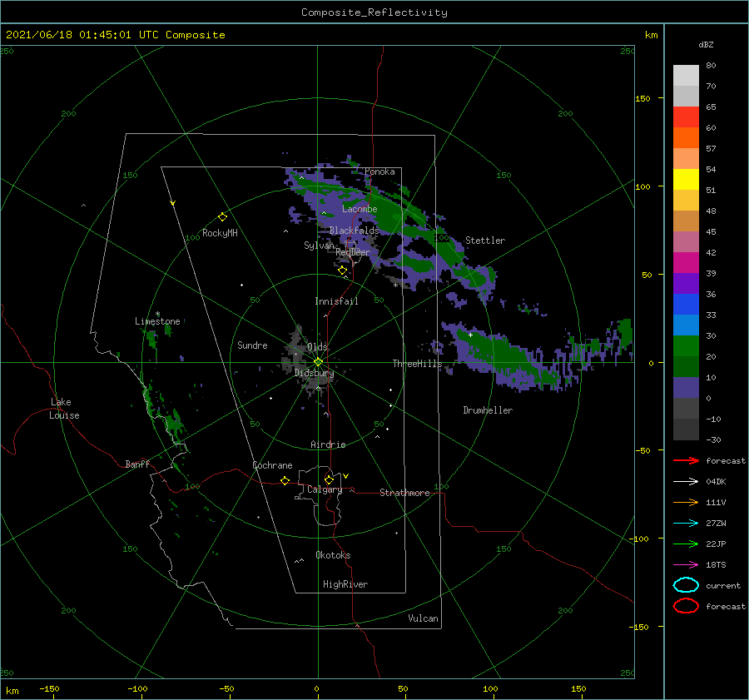Click the Limestone label
This screenshot has width=749, height=700.
[157, 321]
